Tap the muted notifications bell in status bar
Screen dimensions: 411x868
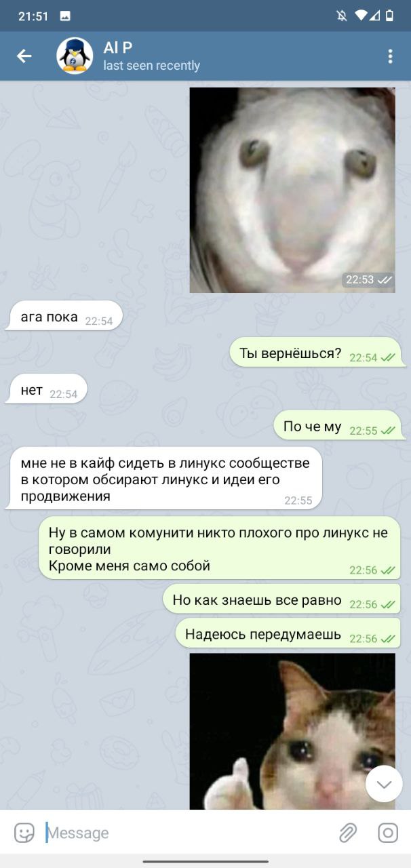click(x=342, y=16)
